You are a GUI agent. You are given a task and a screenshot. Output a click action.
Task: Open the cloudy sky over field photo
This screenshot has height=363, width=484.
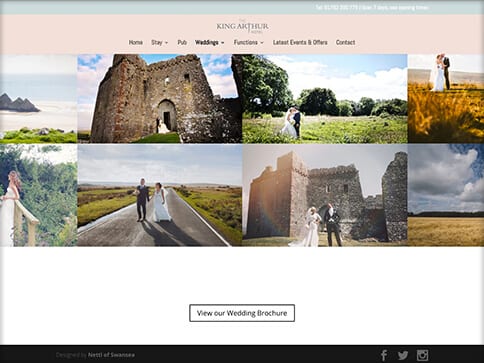446,195
